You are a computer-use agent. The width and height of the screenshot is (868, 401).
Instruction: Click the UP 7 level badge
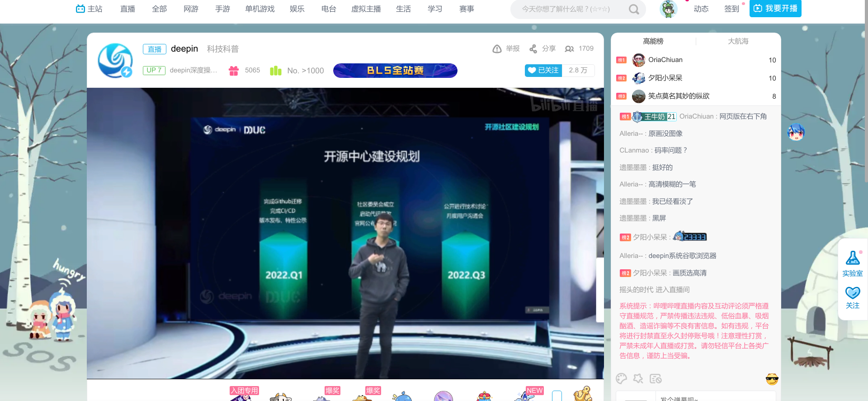[154, 70]
